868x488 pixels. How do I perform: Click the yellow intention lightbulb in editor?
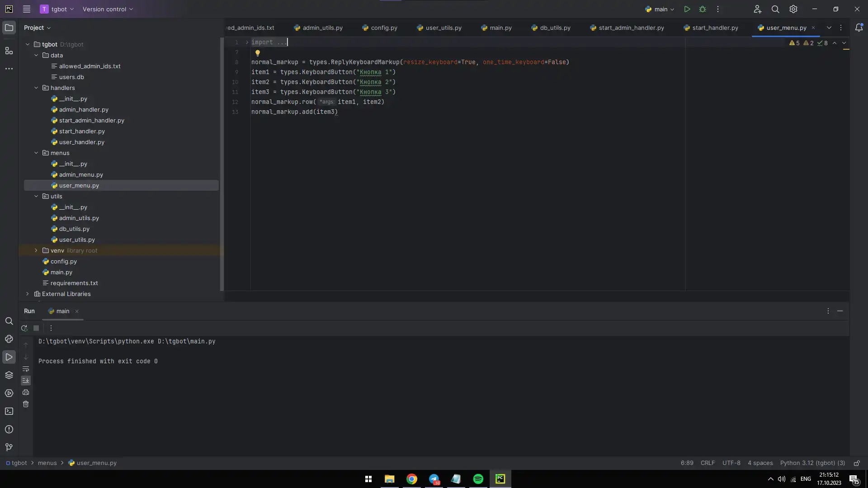258,53
